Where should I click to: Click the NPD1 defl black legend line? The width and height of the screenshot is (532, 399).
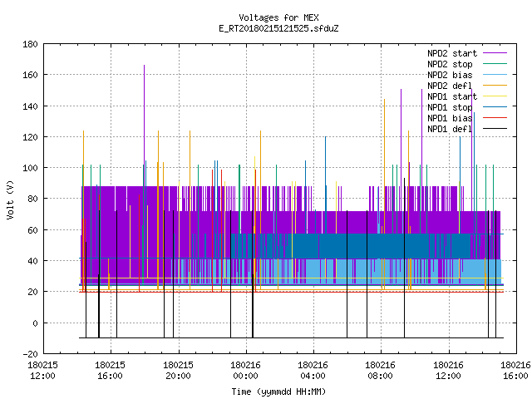(495, 129)
